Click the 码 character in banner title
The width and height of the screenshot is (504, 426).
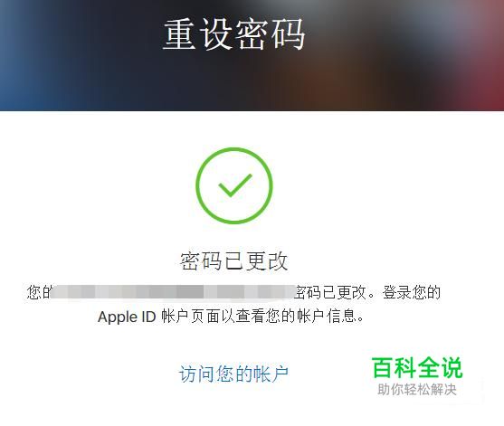click(x=289, y=34)
